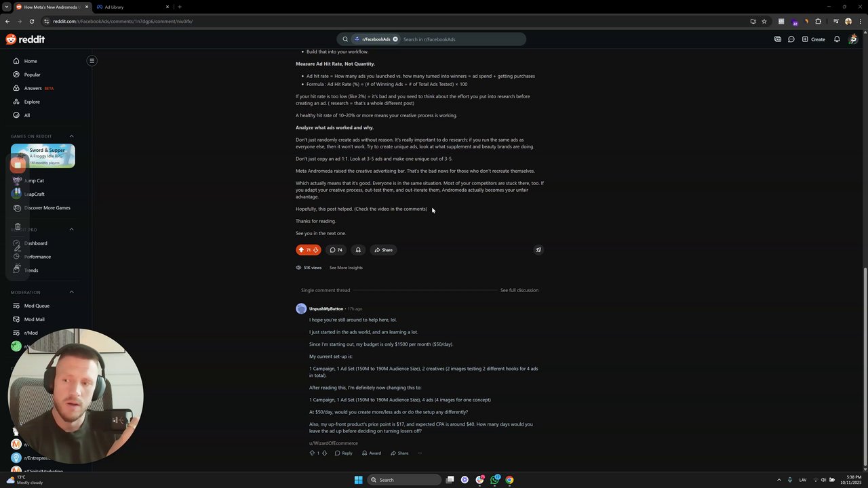Open the moderator shield icon on the post
The image size is (868, 488).
point(538,250)
